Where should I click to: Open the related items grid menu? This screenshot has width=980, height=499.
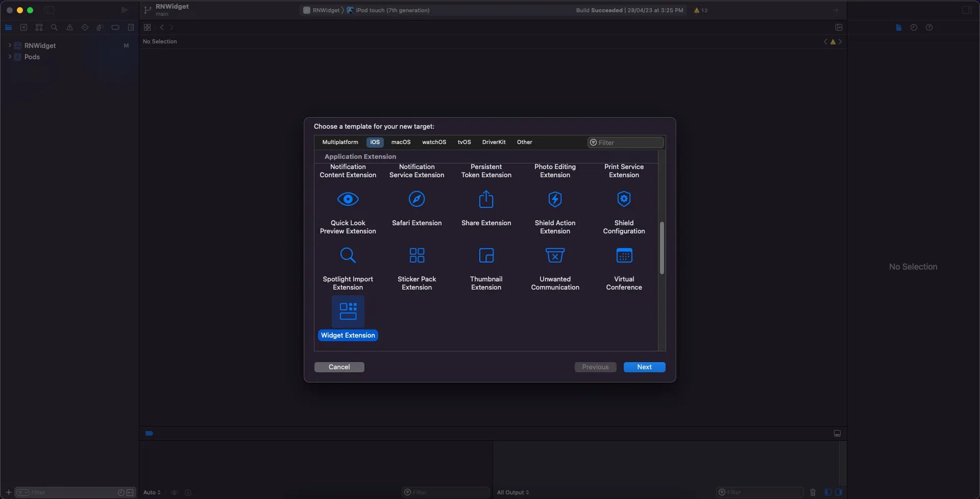coord(147,28)
